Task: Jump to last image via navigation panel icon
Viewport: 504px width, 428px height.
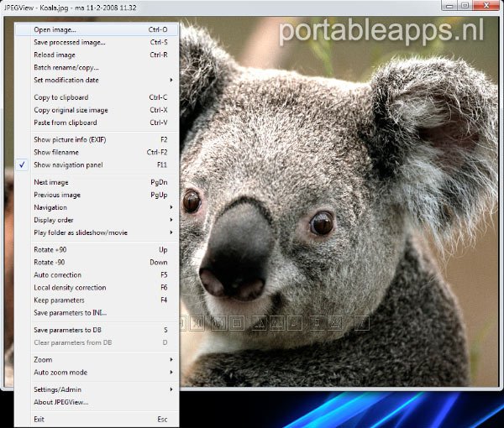Action: pyautogui.click(x=197, y=323)
